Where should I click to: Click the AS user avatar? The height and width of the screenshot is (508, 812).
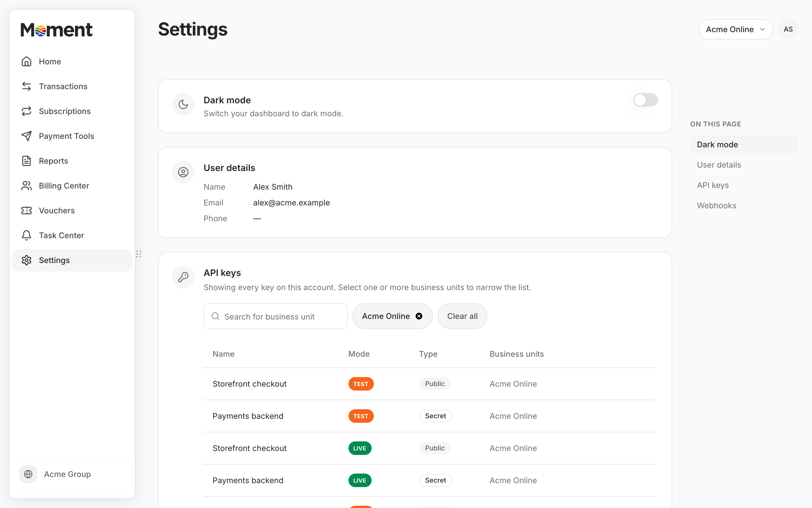click(x=788, y=30)
